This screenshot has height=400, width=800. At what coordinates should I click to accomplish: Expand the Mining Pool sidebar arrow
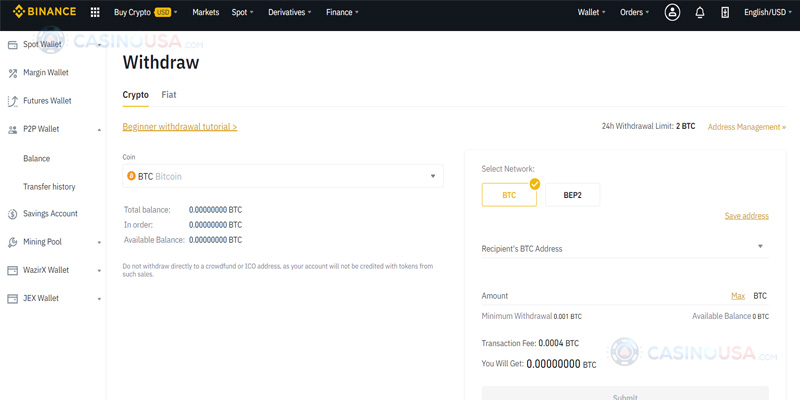pyautogui.click(x=99, y=243)
